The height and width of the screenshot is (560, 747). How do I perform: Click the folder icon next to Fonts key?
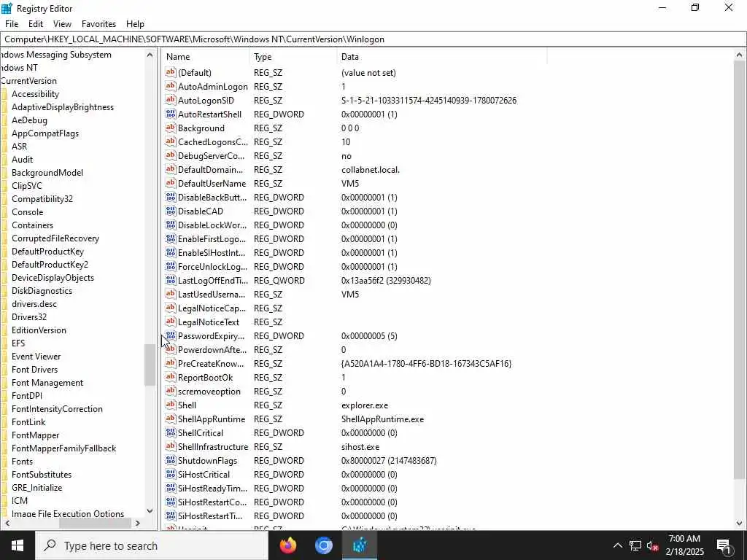4,462
